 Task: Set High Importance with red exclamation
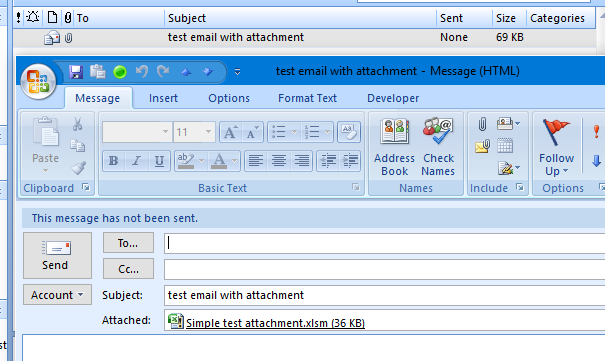coord(596,132)
